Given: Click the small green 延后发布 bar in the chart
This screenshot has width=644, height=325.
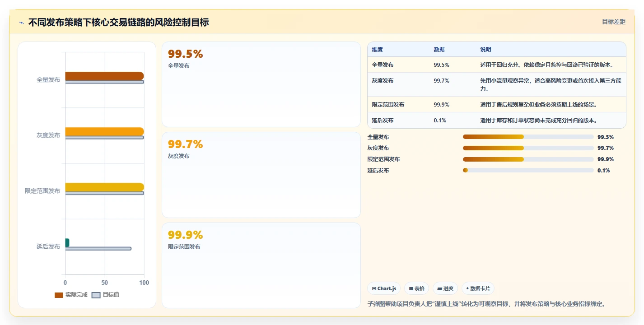Looking at the screenshot, I should (67, 243).
